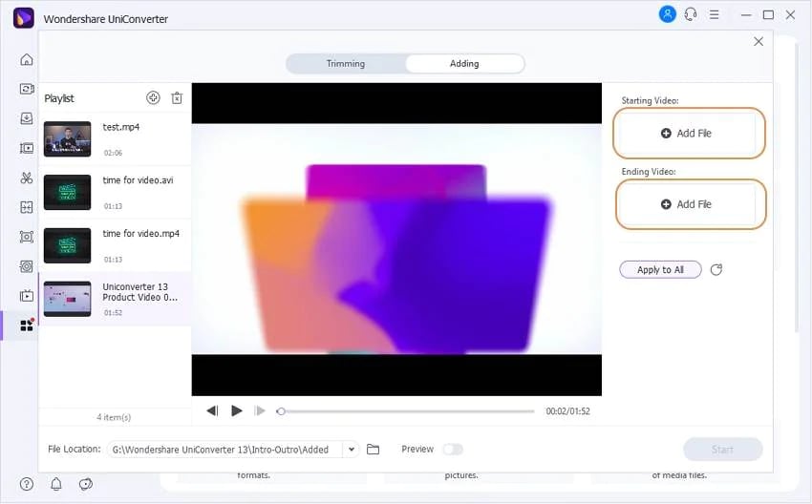Screen dimensions: 812x504
Task: Play the video preview
Action: (x=237, y=410)
